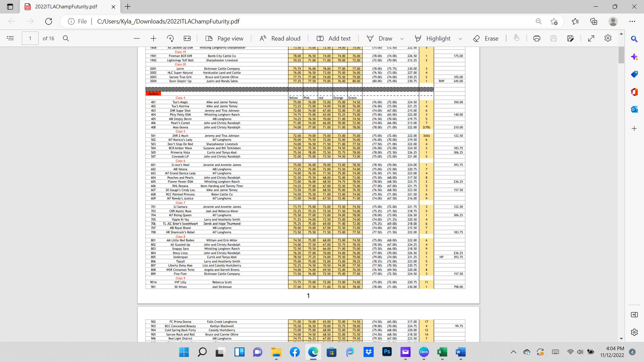
Task: Select the 2022ITLAChampFuturity.pdf tab
Action: [x=66, y=7]
